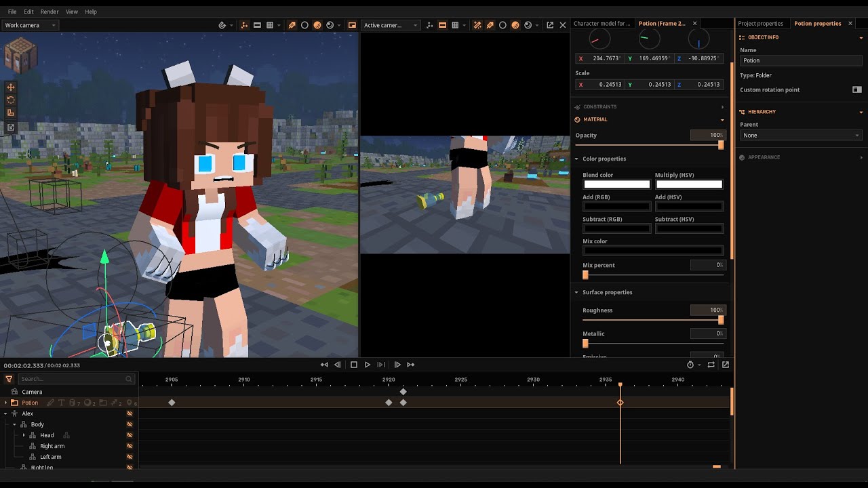The width and height of the screenshot is (868, 488).
Task: Select active camera flat shading circle
Action: 502,25
